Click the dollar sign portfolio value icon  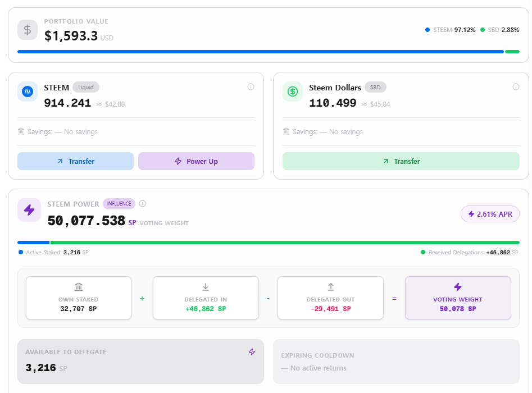pyautogui.click(x=28, y=30)
